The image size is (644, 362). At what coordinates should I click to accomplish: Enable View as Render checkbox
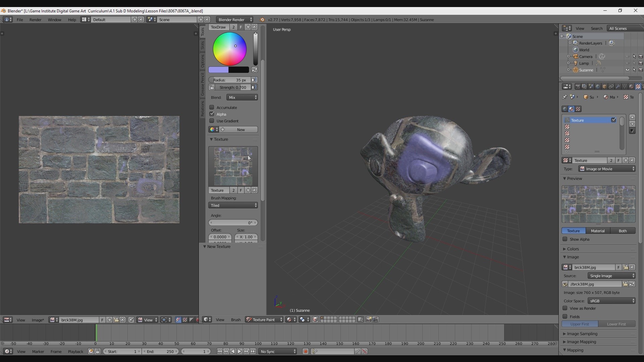click(565, 308)
